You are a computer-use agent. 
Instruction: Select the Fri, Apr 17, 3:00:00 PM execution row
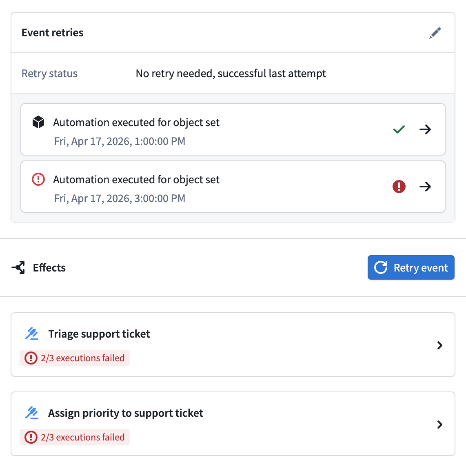(233, 187)
